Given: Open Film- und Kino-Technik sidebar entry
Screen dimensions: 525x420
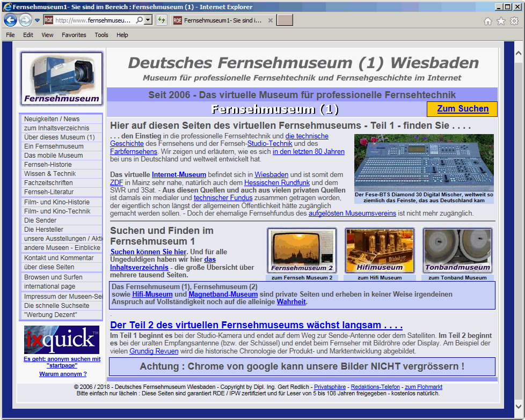Looking at the screenshot, I should coord(62,211).
